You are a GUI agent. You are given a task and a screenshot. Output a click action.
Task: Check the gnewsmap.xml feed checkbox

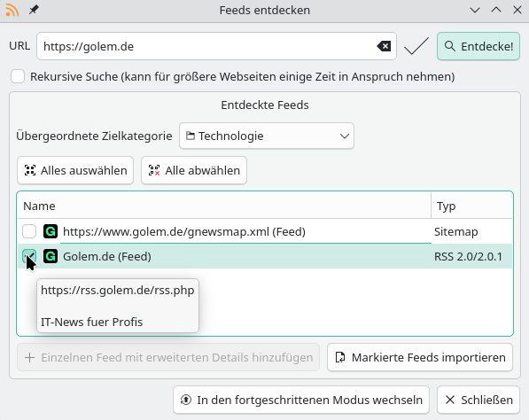point(29,231)
